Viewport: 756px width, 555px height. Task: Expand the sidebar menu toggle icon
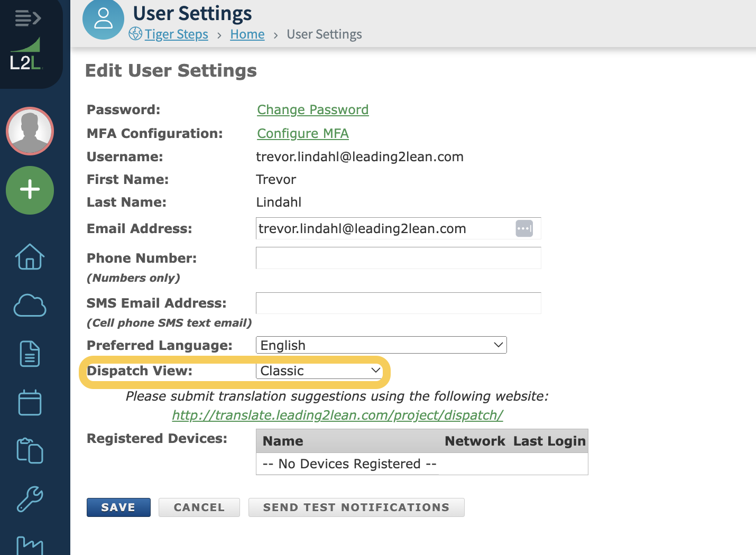click(27, 18)
